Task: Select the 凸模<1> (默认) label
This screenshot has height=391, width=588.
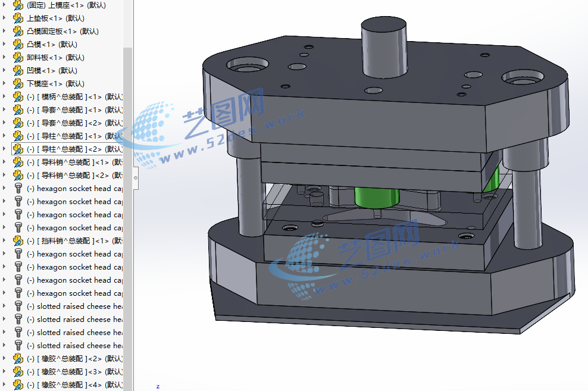Action: 52,45
